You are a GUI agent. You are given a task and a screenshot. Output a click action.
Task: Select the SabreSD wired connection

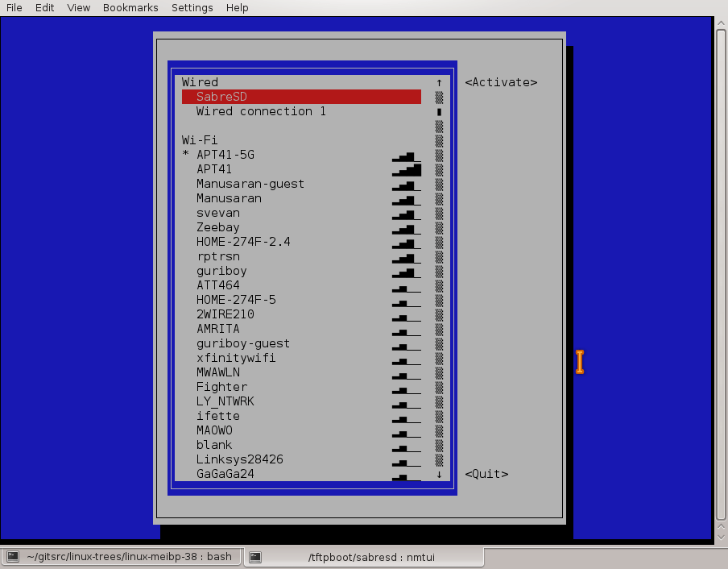(x=221, y=96)
